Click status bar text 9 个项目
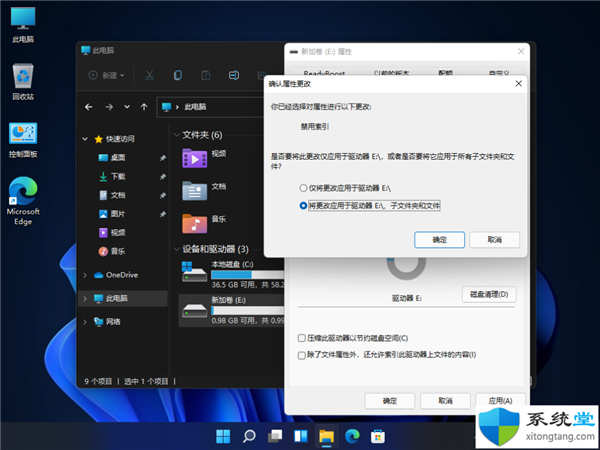 98,382
